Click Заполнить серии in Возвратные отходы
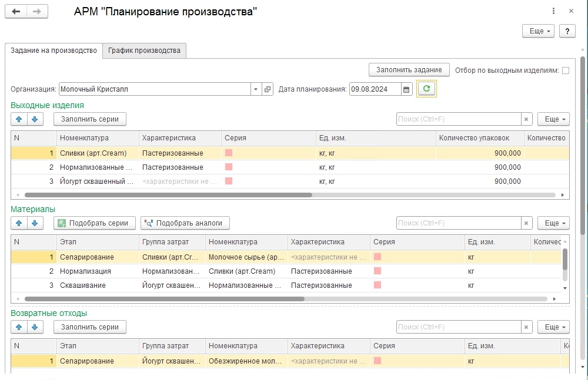Screen dimensions: 588x380 [x=90, y=327]
